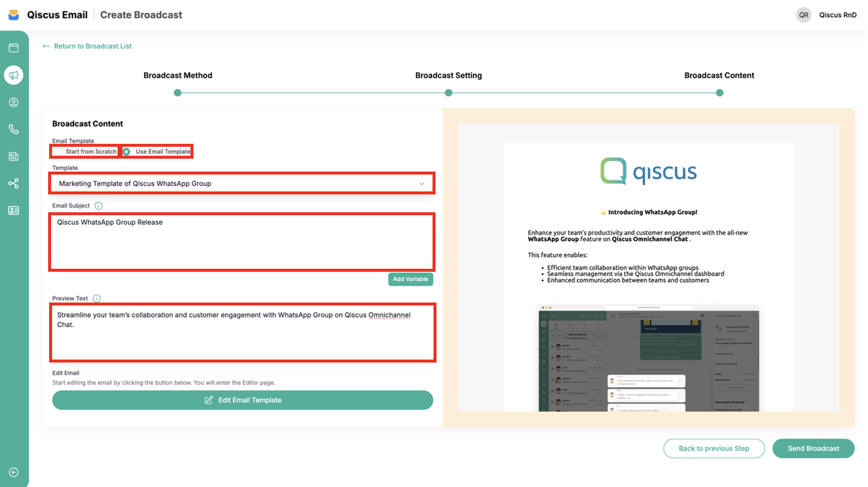Click the 'Start editing the email' helper text
Screen dimensions: 868x487
(164, 383)
